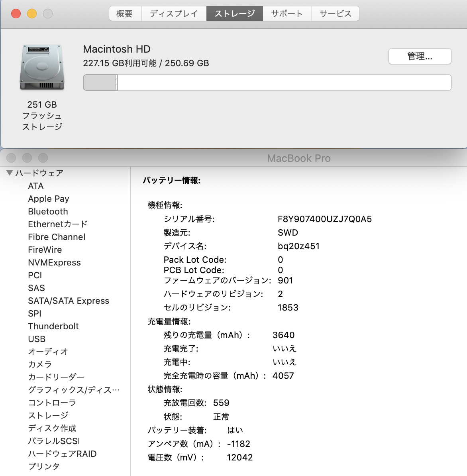
Task: Click cycle count value 559
Action: (x=221, y=403)
